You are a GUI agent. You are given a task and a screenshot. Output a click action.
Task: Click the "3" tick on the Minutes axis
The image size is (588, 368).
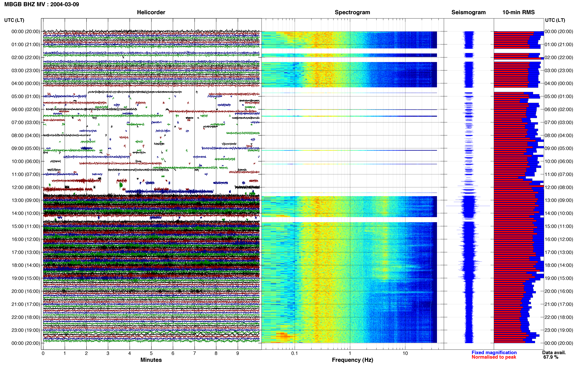pos(108,353)
